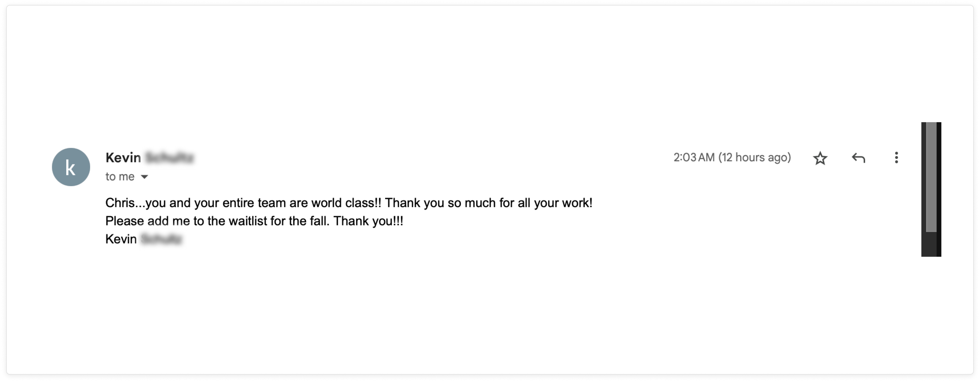980x382 pixels.
Task: Click the sentence "Please add me to the waitlist"
Action: (217, 221)
